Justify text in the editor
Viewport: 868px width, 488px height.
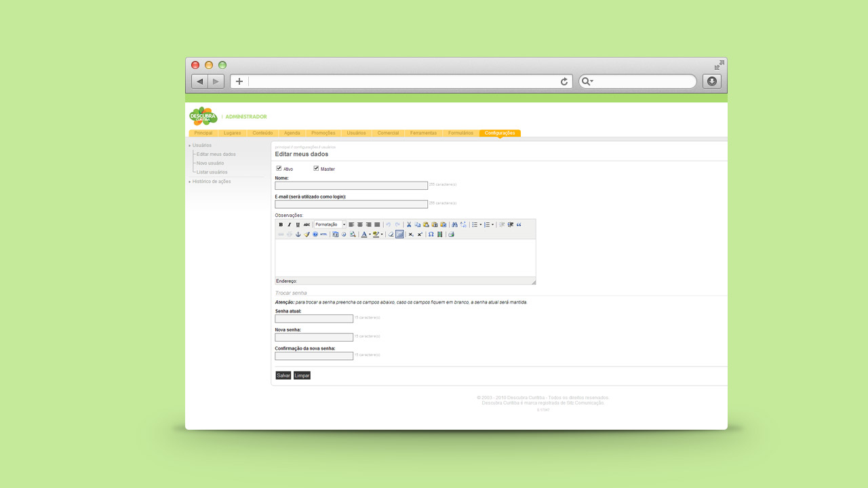pyautogui.click(x=377, y=224)
